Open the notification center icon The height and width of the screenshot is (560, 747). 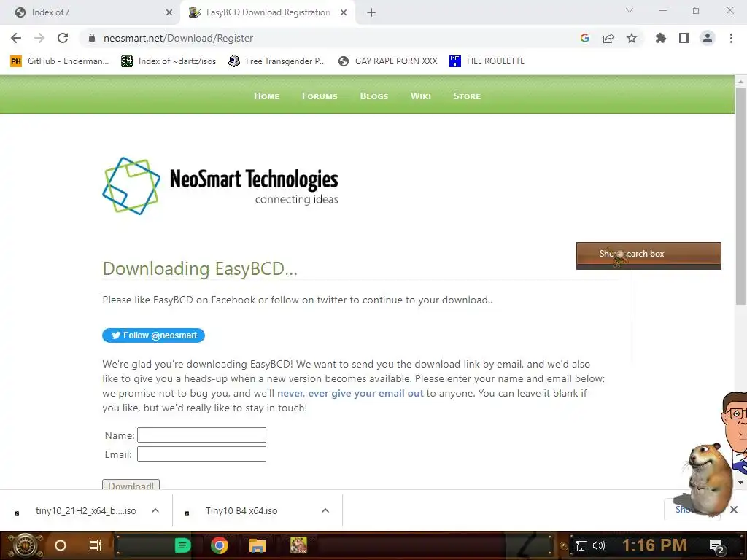pos(717,546)
